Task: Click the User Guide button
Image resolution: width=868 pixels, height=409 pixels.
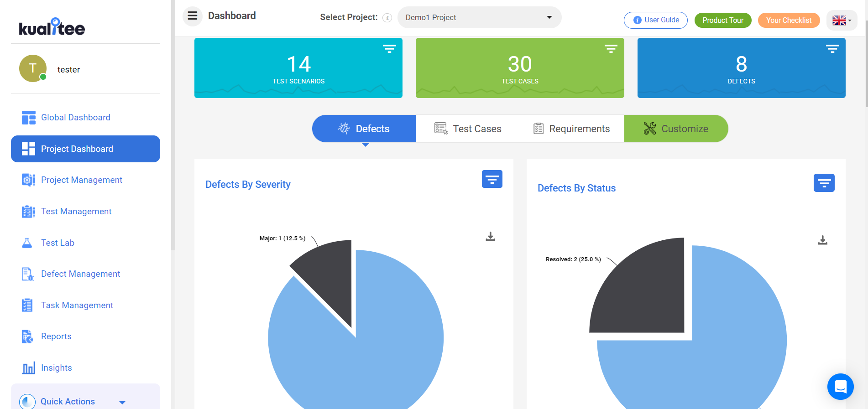Action: coord(655,20)
